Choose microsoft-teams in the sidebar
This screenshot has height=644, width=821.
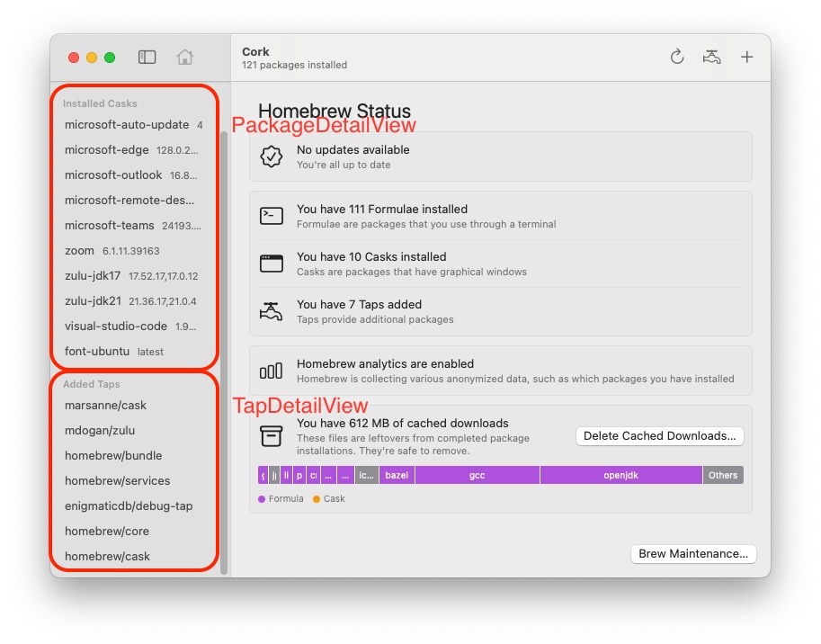134,225
